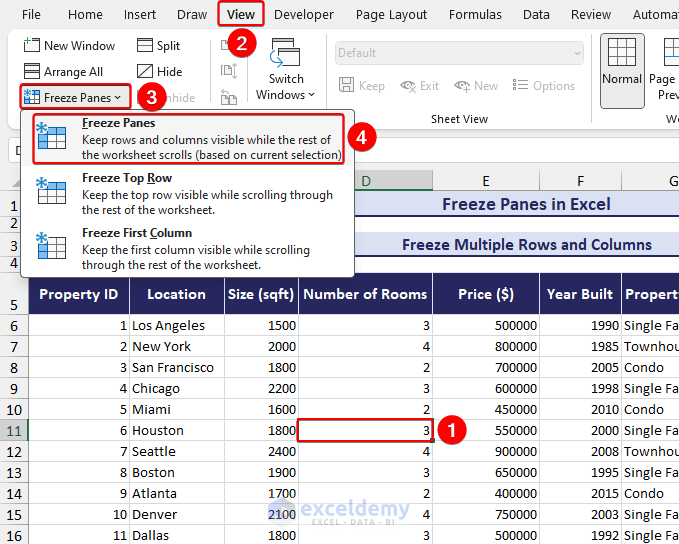Select Freeze Multiple Rows and Columns heading
The width and height of the screenshot is (679, 544).
click(x=527, y=244)
